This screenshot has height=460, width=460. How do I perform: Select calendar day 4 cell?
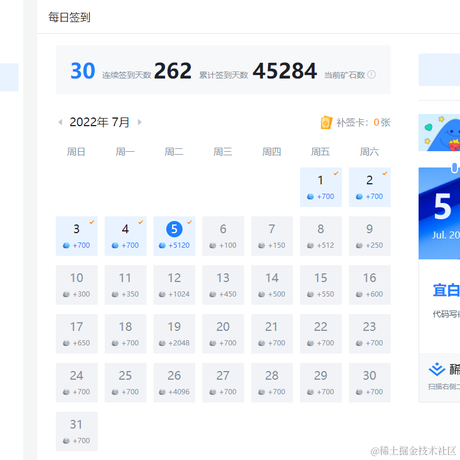[x=125, y=236]
